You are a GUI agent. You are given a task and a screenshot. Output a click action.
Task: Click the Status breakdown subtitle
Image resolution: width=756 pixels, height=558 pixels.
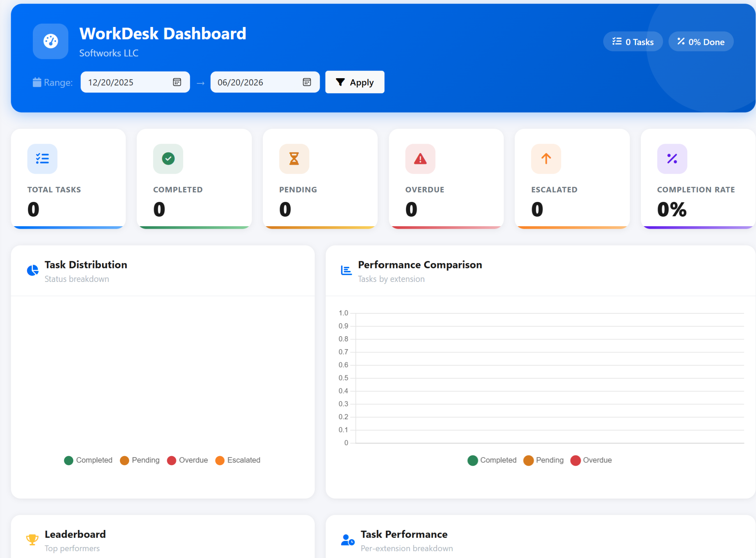77,279
